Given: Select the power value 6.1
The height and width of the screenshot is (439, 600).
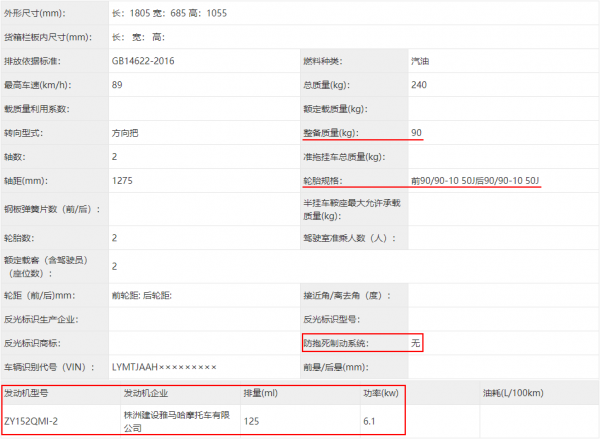Looking at the screenshot, I should 369,421.
